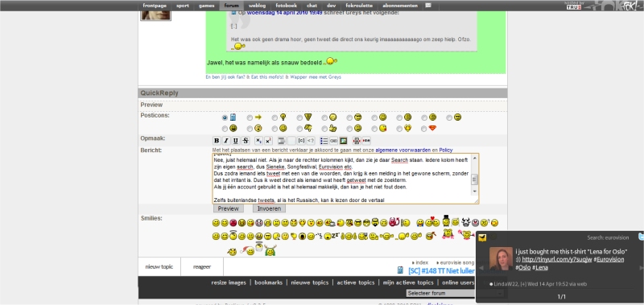Toggle bold formatting in Opmaak toolbar

coord(217,141)
